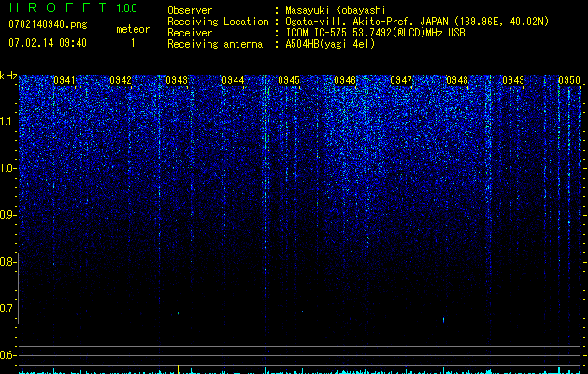Click the 0942 time marker
The height and width of the screenshot is (374, 588).
pyautogui.click(x=121, y=80)
